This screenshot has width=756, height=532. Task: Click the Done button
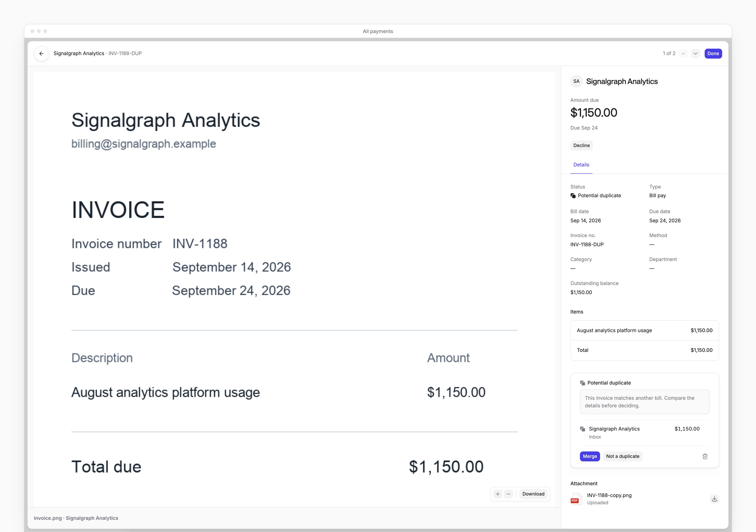coord(713,54)
